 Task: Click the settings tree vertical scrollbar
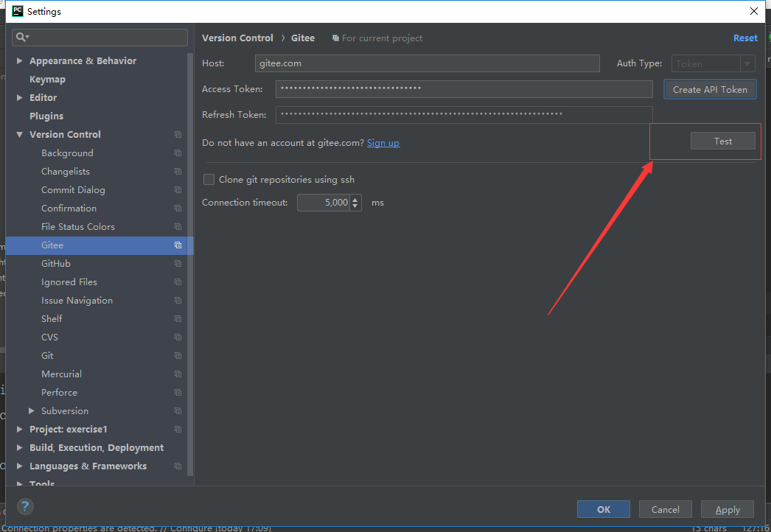(x=190, y=264)
